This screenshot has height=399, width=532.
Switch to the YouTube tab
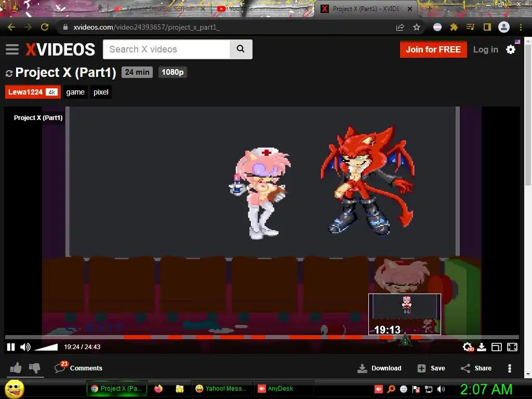pos(263,9)
